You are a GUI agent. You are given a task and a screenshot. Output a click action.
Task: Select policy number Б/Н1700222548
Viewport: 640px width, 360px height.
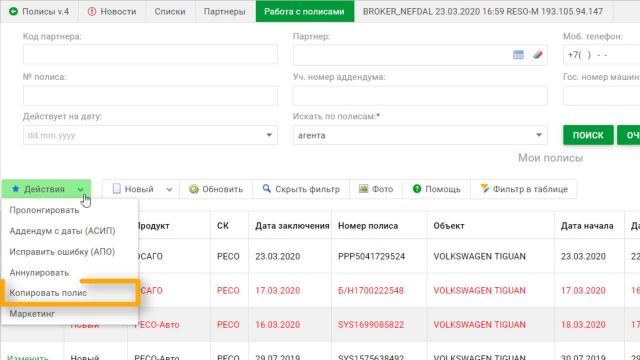pos(371,291)
